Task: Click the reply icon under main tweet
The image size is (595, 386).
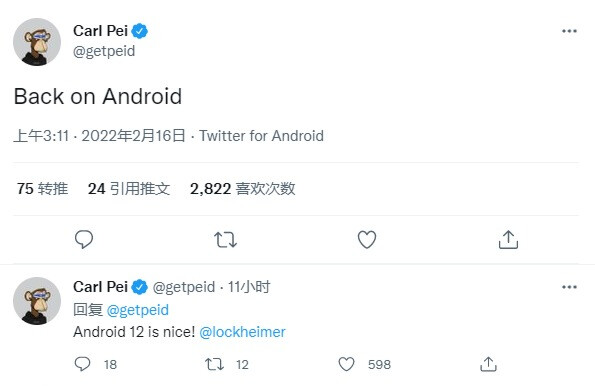Action: 84,239
